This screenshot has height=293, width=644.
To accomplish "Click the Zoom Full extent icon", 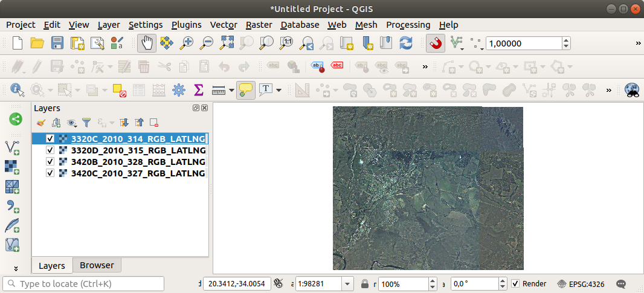I will (x=227, y=43).
